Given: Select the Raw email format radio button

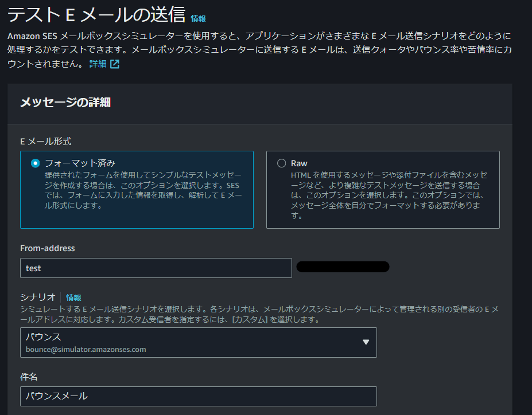Looking at the screenshot, I should [281, 163].
